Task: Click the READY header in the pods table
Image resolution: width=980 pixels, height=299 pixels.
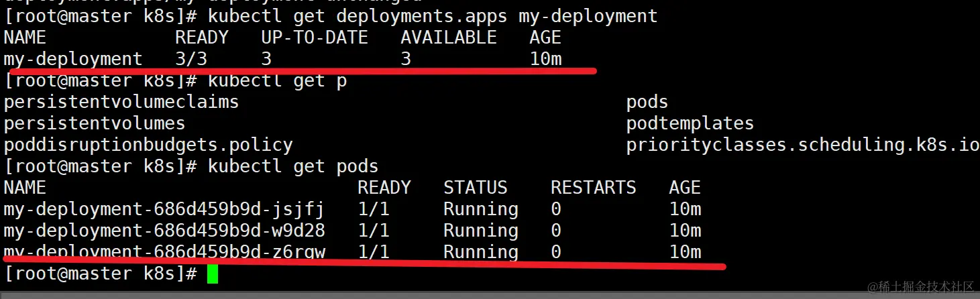Action: pos(384,188)
